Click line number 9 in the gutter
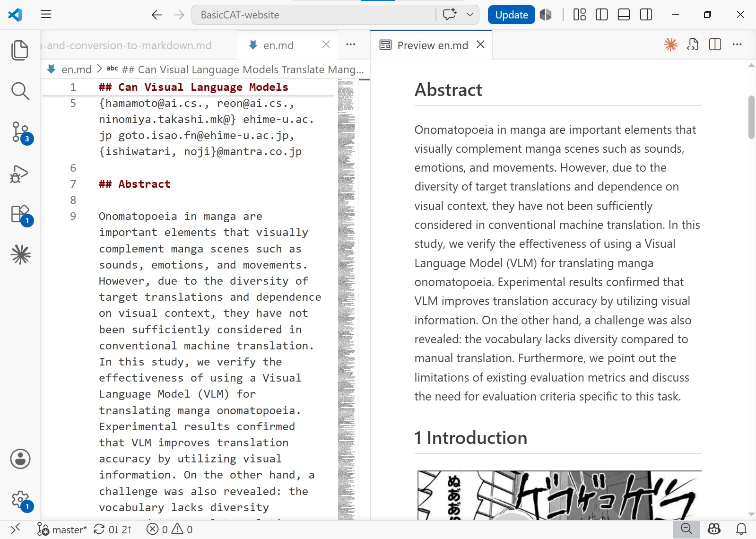The height and width of the screenshot is (539, 756). 73,216
